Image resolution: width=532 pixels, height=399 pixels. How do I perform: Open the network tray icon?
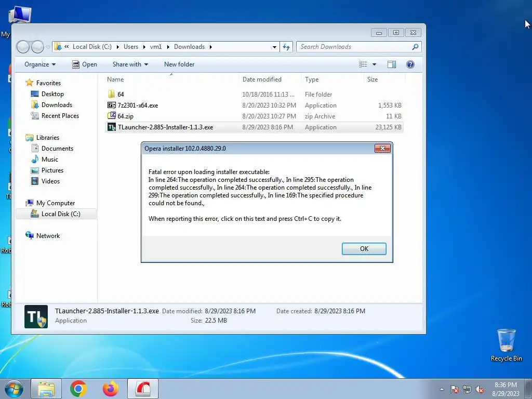[467, 389]
